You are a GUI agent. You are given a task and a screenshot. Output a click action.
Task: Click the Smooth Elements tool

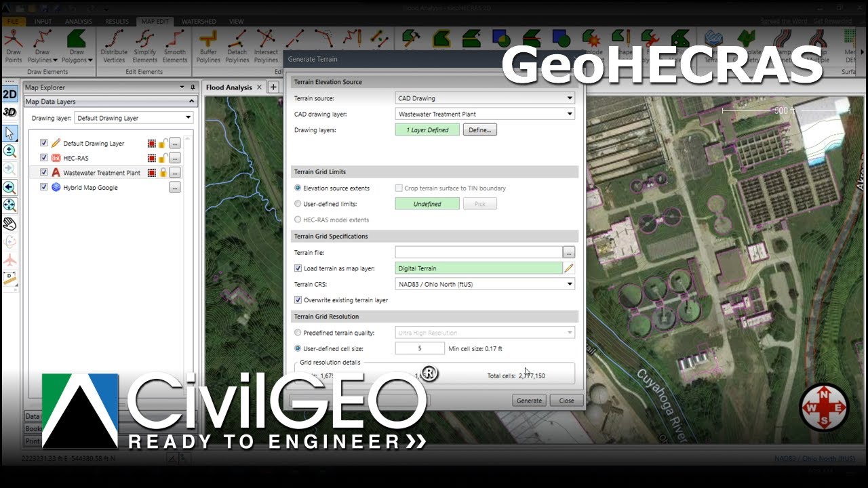(x=174, y=46)
